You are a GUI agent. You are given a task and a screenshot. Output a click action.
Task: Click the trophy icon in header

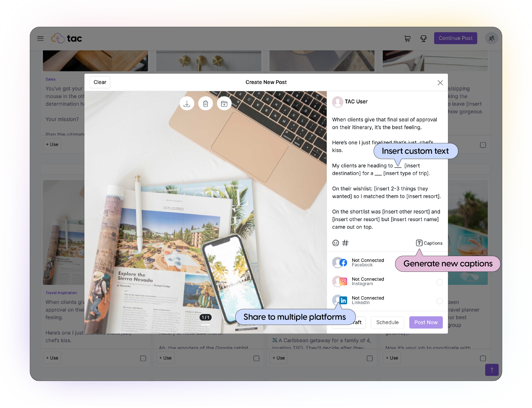pyautogui.click(x=423, y=38)
